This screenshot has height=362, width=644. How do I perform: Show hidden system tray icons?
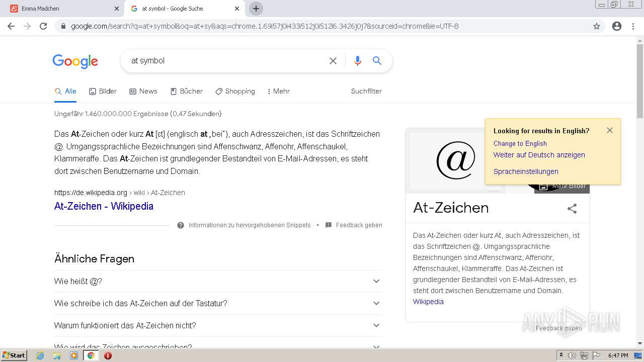(x=561, y=355)
